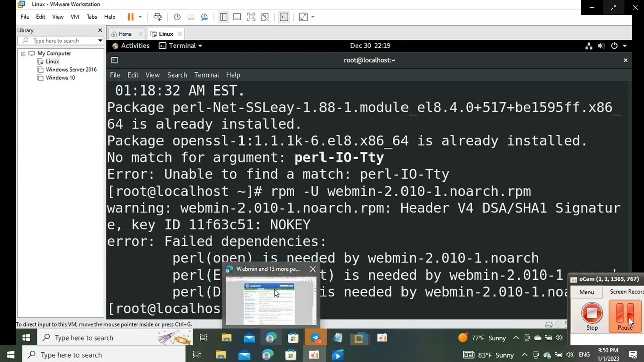Click 77°F Sunny weather widget

pos(482,338)
